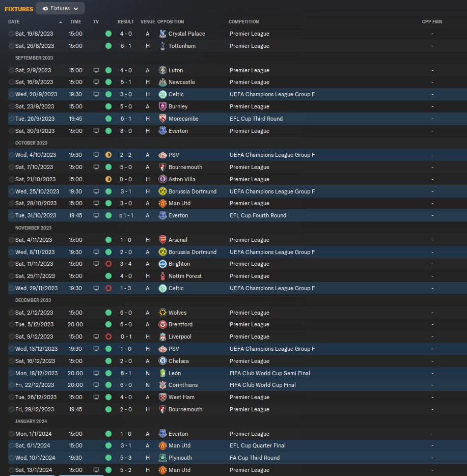Toggle the tick circle for Fri, 22/12/2023

click(11, 385)
